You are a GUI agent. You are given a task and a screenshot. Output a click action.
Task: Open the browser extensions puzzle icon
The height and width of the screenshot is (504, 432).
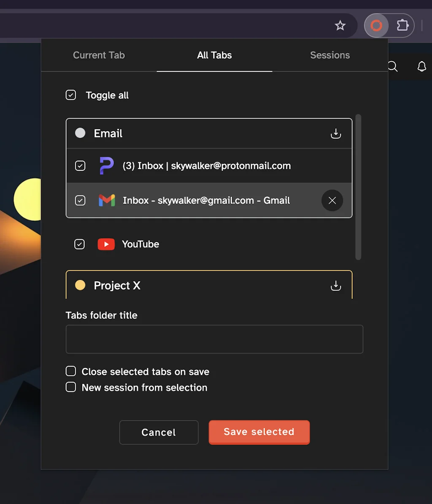point(402,25)
